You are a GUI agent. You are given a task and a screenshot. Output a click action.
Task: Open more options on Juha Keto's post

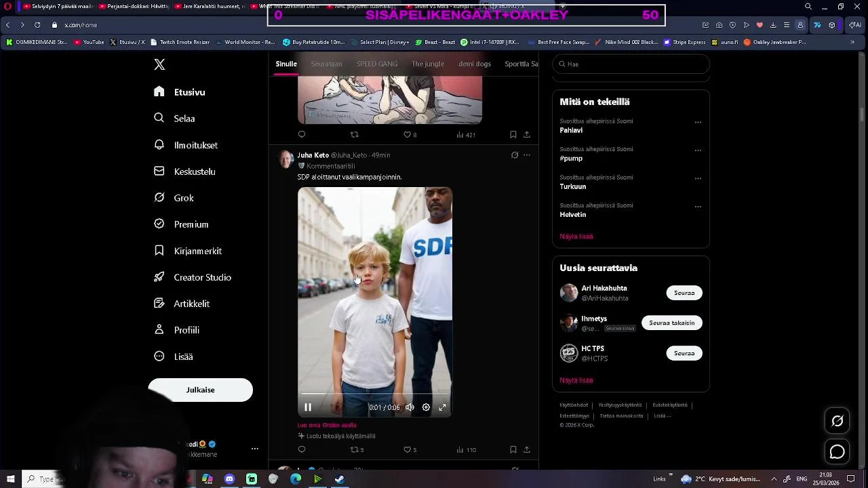(x=526, y=155)
